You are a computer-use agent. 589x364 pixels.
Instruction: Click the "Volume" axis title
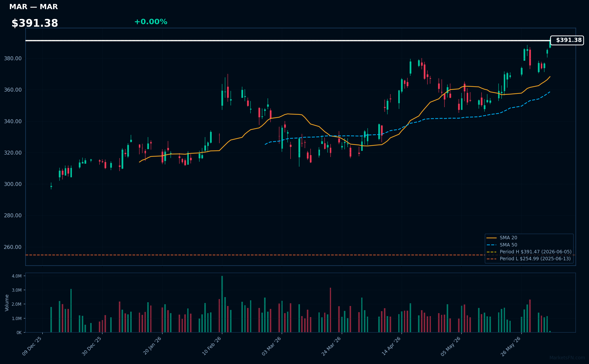pyautogui.click(x=7, y=303)
